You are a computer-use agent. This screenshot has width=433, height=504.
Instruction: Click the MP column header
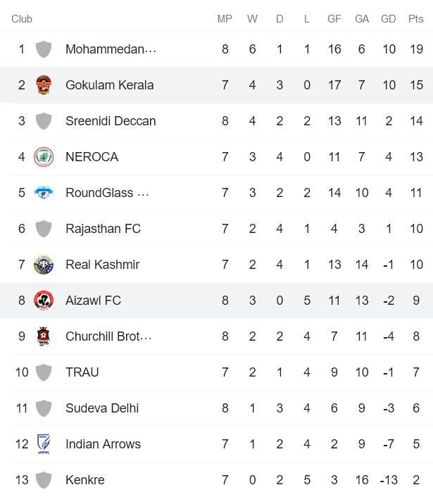click(225, 19)
